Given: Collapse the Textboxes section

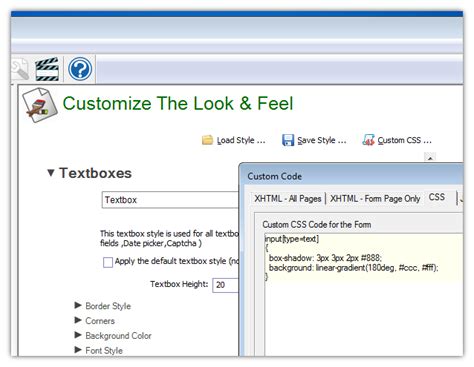Looking at the screenshot, I should pos(51,173).
